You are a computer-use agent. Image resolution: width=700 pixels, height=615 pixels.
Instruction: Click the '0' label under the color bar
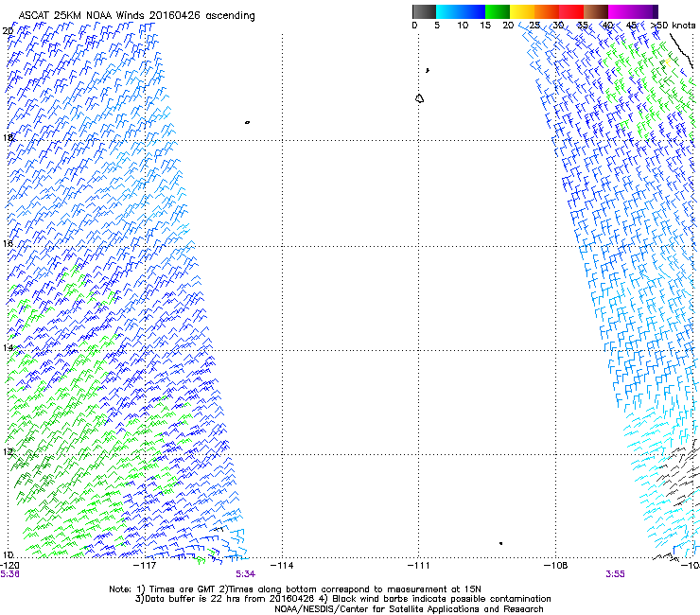pos(414,26)
